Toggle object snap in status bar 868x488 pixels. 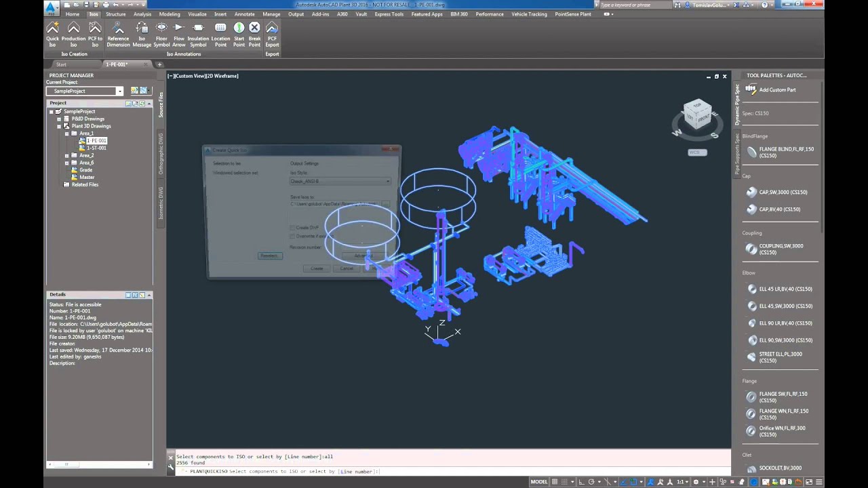633,482
